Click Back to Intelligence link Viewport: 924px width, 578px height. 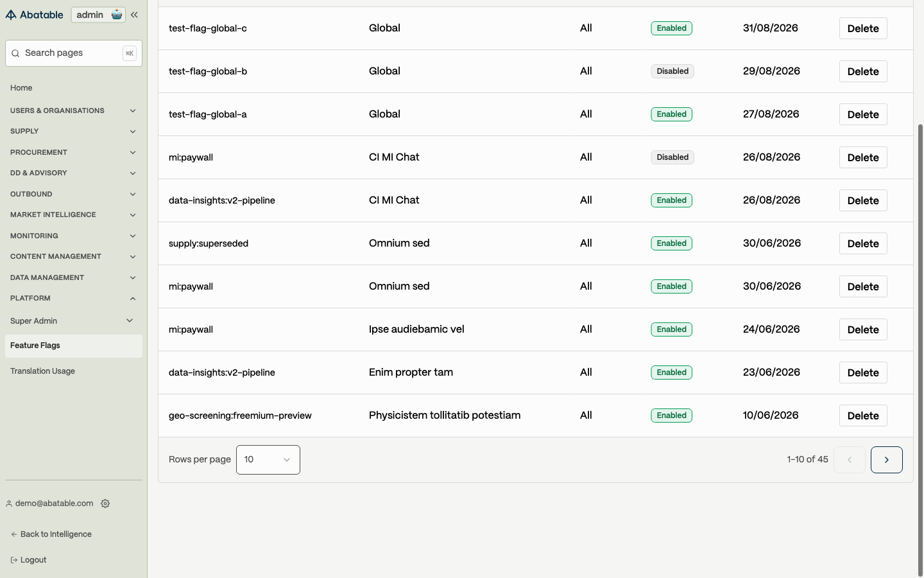(51, 534)
